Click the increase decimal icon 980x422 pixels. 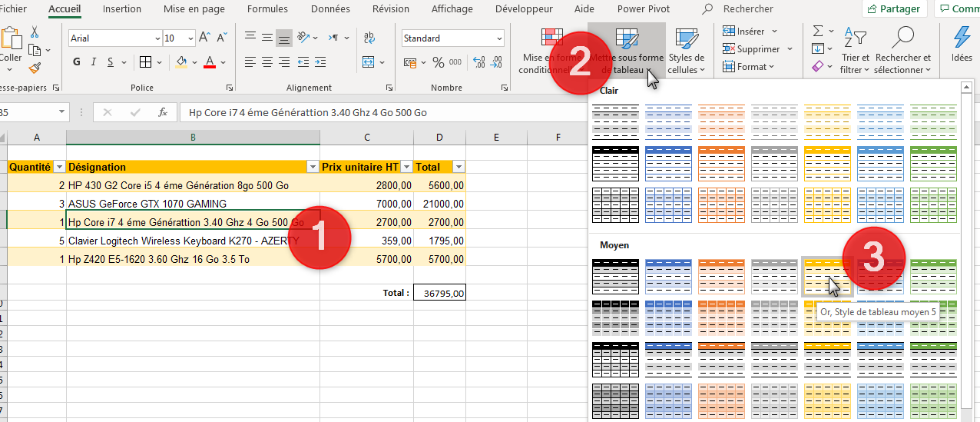coord(480,62)
